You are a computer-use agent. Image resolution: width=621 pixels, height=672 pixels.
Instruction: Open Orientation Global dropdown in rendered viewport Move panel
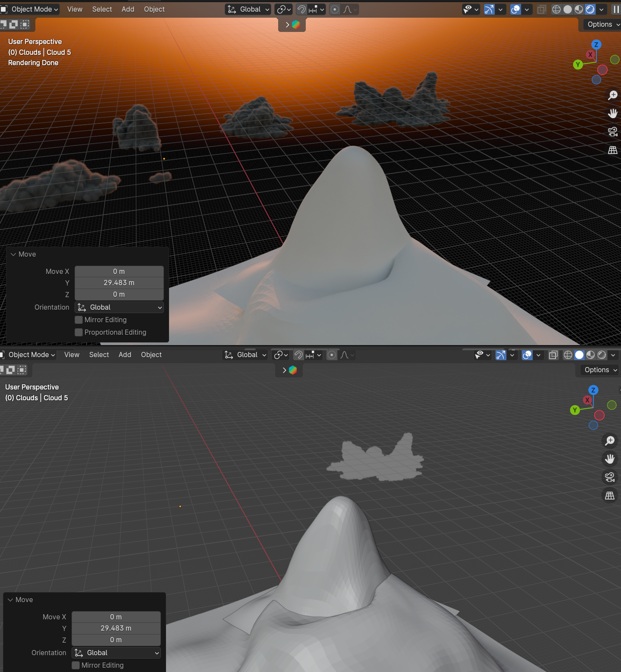click(x=119, y=307)
